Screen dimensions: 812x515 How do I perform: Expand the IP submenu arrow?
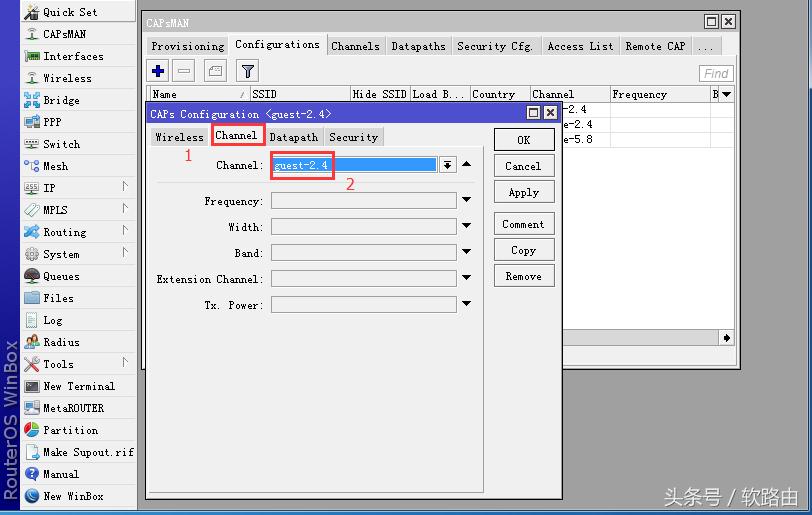coord(125,186)
